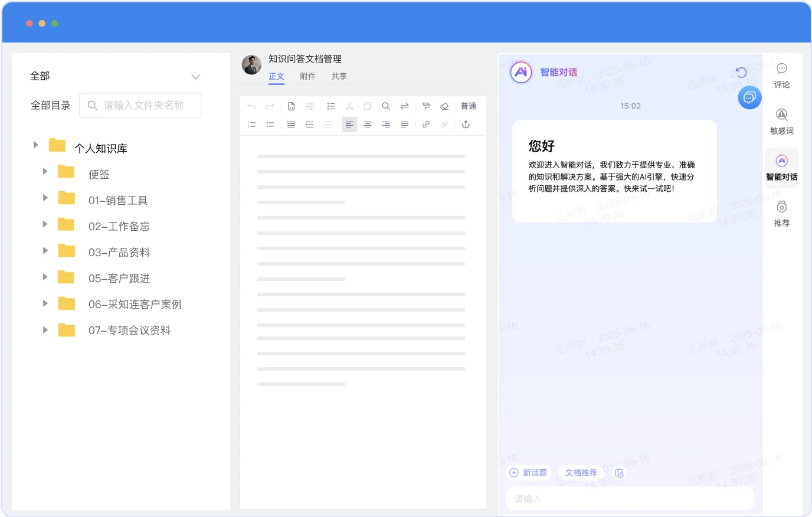Open search using the magnifier toolbar icon

tap(386, 106)
